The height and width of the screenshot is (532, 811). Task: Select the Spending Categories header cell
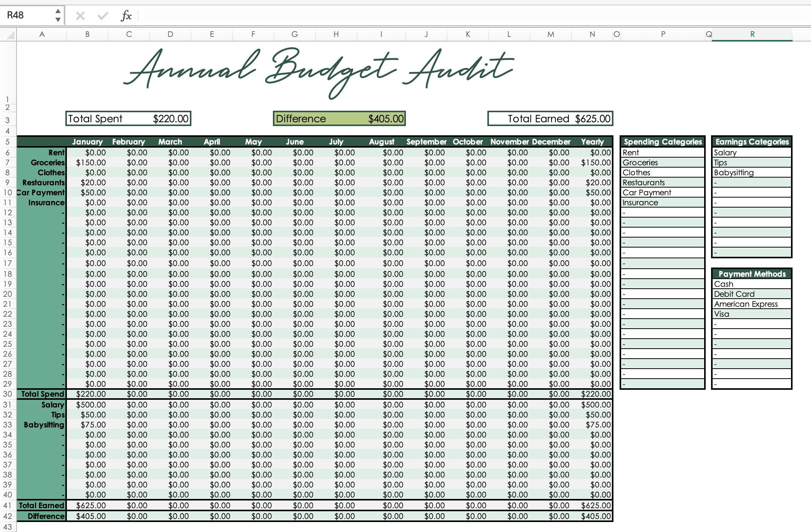pos(662,141)
